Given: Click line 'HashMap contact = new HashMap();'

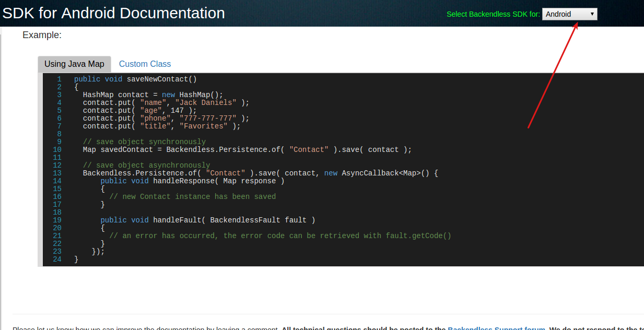Looking at the screenshot, I should pyautogui.click(x=153, y=95).
